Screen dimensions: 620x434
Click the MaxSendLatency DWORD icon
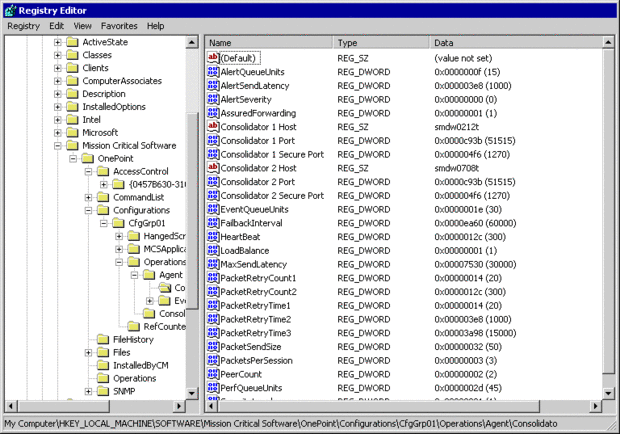coord(213,264)
